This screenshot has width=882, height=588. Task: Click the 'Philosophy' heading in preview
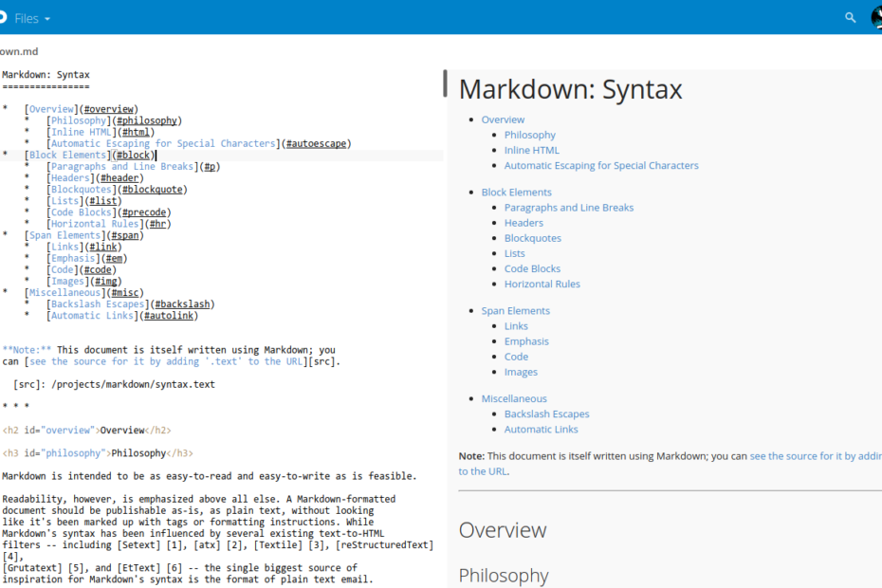pos(504,576)
